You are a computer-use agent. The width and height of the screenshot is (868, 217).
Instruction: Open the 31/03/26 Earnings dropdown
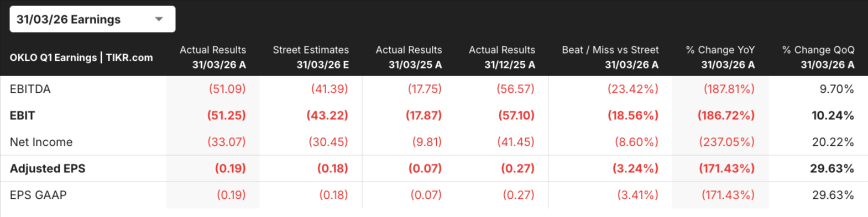[x=92, y=19]
